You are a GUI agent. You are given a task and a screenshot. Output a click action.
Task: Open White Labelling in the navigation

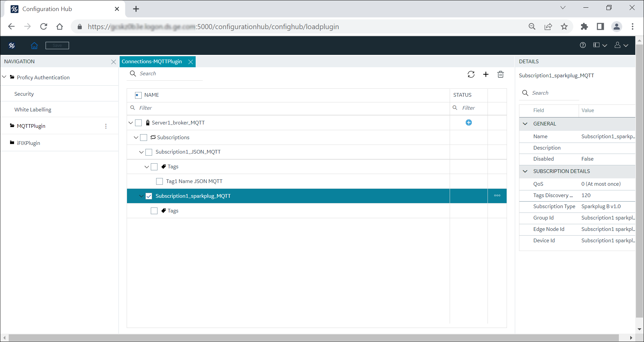click(x=33, y=110)
